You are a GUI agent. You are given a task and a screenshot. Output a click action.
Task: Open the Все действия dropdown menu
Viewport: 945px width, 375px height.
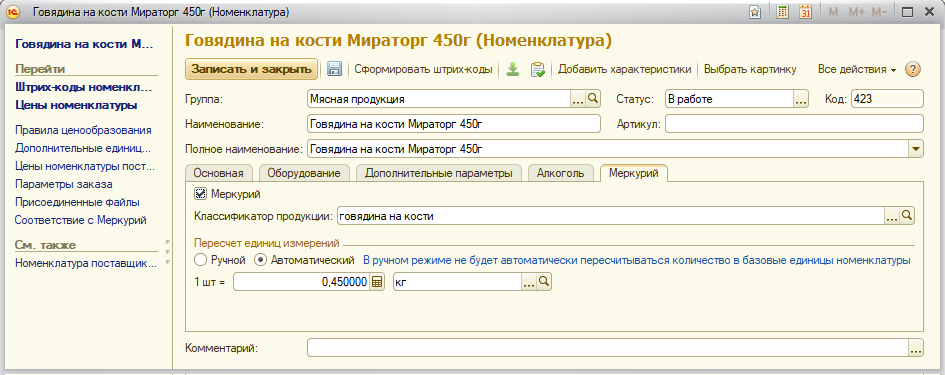click(857, 69)
